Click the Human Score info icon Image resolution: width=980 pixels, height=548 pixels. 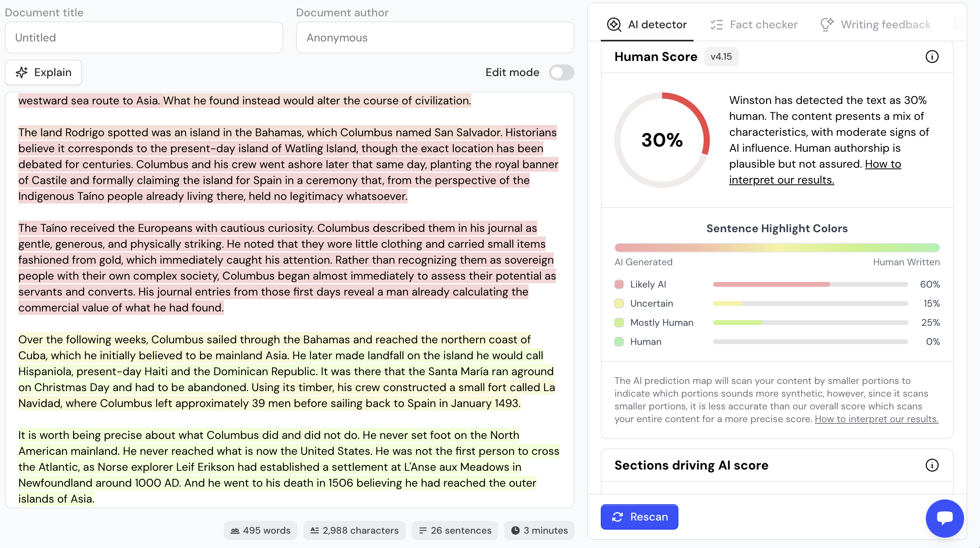coord(932,57)
